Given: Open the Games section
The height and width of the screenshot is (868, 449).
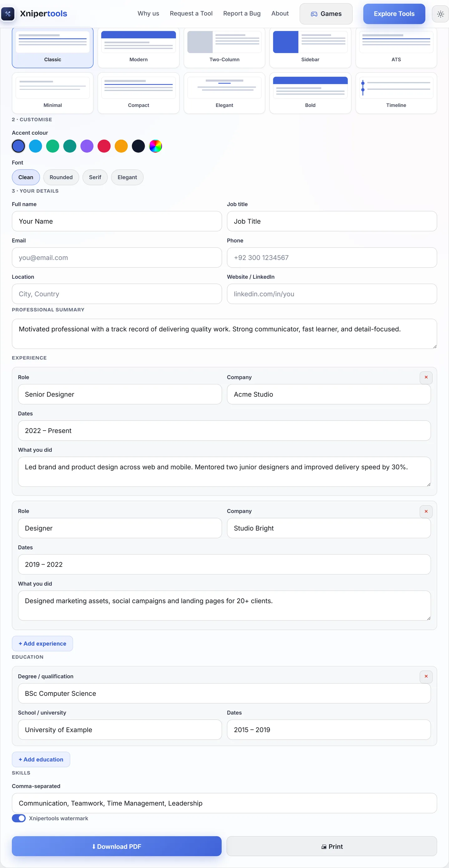Looking at the screenshot, I should (x=326, y=14).
